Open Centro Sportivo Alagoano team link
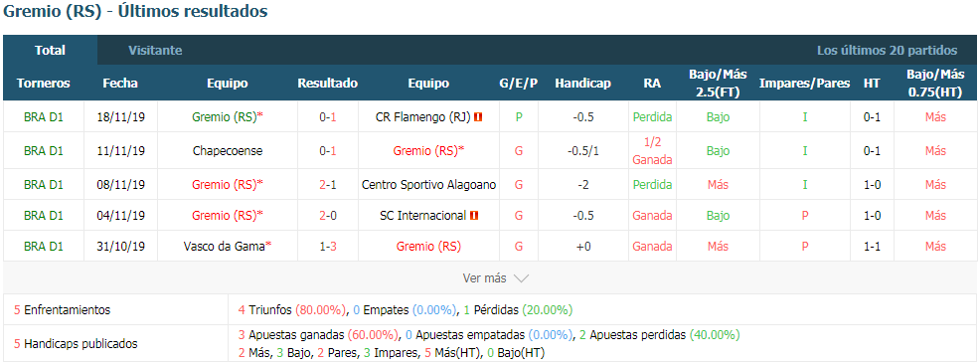The height and width of the screenshot is (364, 980). [x=428, y=185]
